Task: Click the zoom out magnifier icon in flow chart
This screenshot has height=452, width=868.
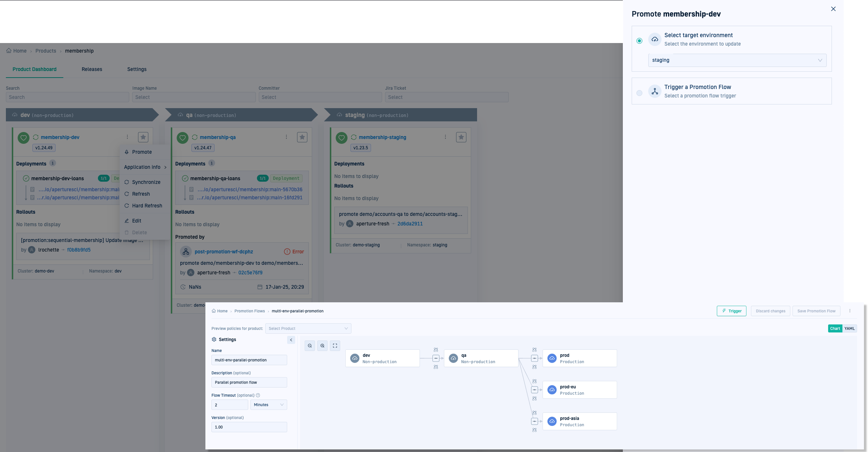Action: [x=310, y=346]
